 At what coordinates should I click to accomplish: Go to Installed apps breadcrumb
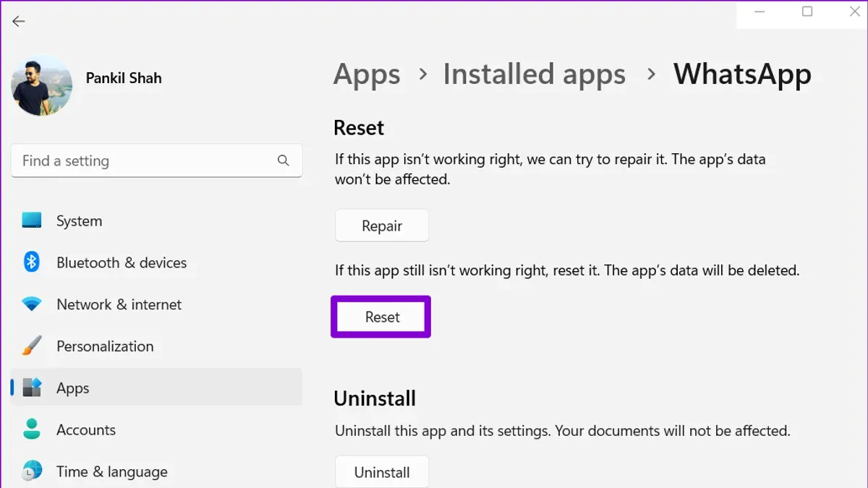535,74
